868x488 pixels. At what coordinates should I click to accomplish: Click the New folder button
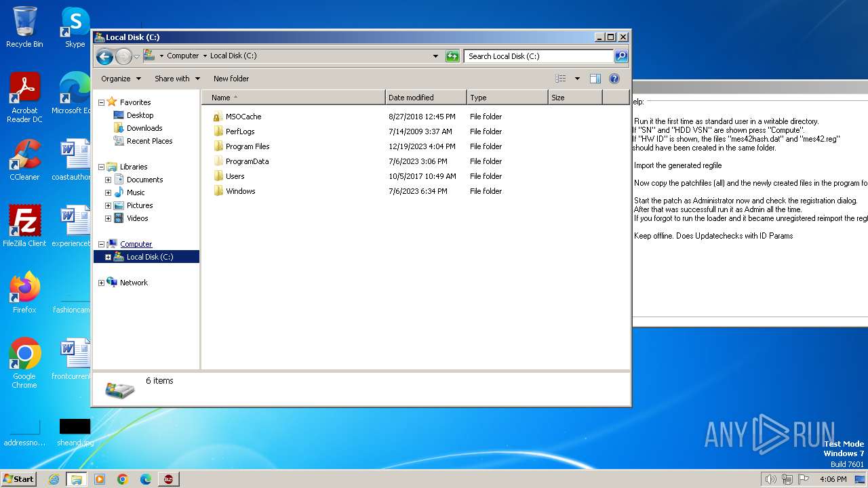[231, 79]
